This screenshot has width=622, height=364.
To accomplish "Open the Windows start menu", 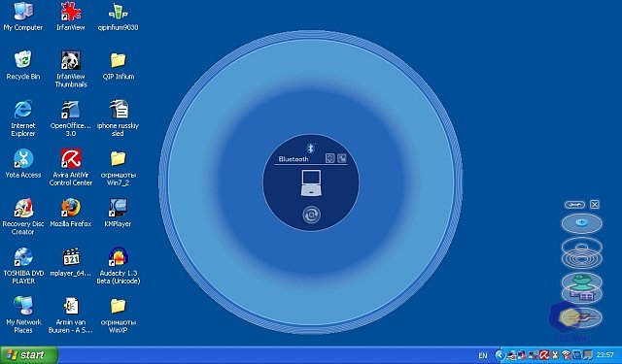I will [29, 355].
